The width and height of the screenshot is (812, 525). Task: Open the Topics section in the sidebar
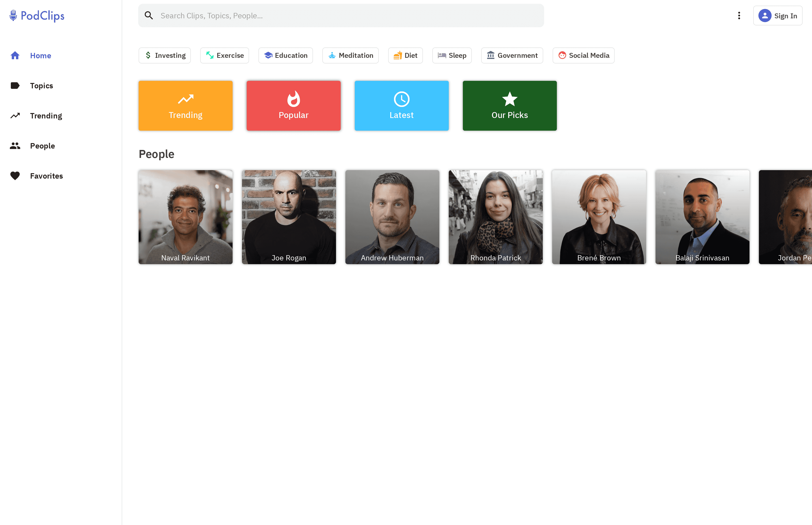[41, 86]
